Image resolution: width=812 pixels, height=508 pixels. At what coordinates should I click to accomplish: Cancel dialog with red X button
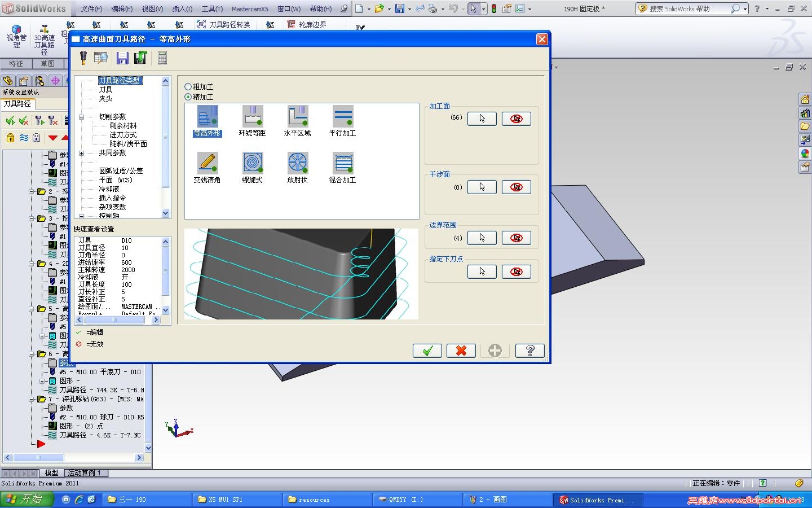[x=461, y=351]
